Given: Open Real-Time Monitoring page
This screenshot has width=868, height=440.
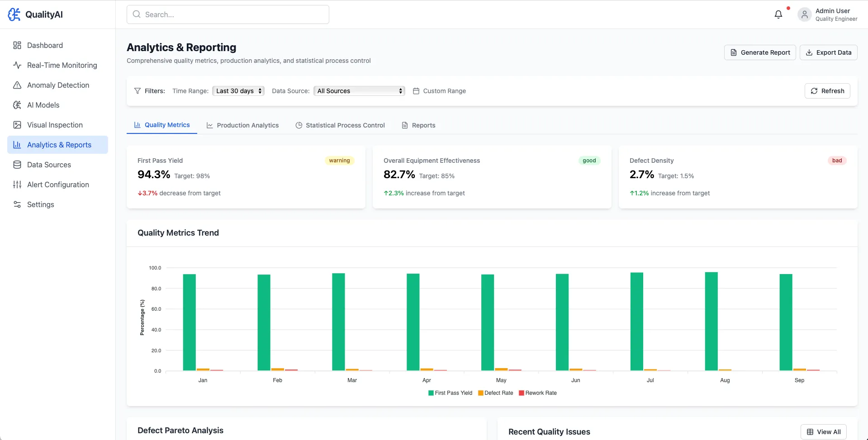Looking at the screenshot, I should pyautogui.click(x=58, y=65).
